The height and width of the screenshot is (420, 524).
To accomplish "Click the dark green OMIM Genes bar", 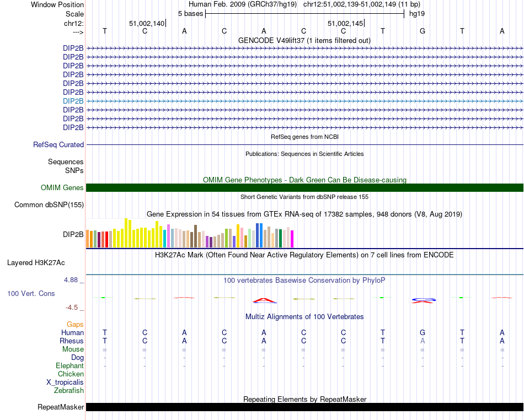I will (x=305, y=187).
